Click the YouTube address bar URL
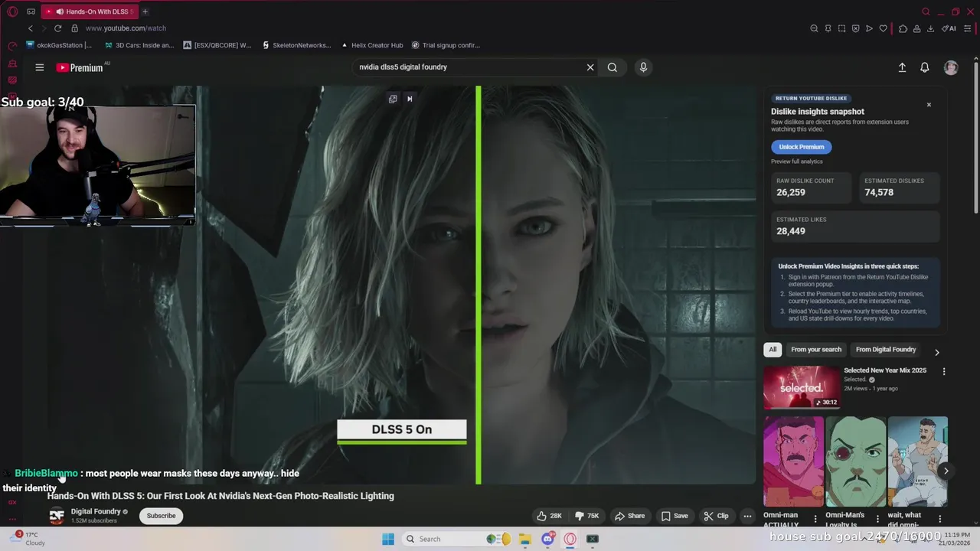Viewport: 980px width, 551px height. pyautogui.click(x=126, y=28)
